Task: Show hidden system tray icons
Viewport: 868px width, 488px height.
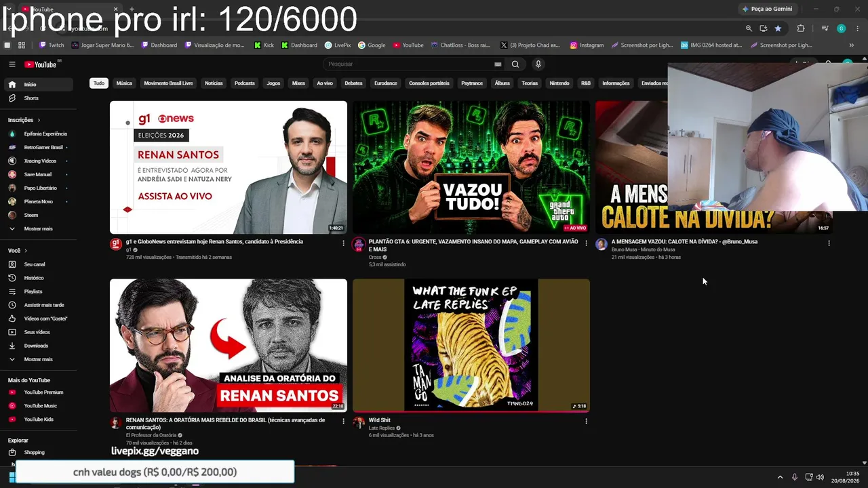Action: pyautogui.click(x=780, y=477)
